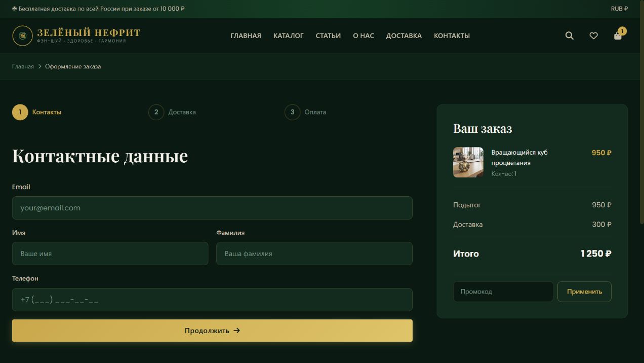Click the Подытог 950 ₽ value

tap(602, 205)
